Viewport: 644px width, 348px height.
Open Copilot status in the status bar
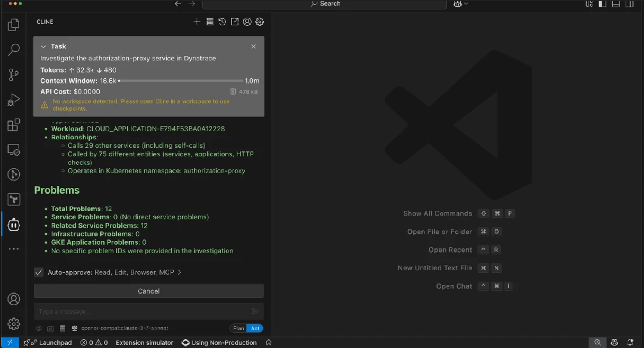click(x=614, y=342)
